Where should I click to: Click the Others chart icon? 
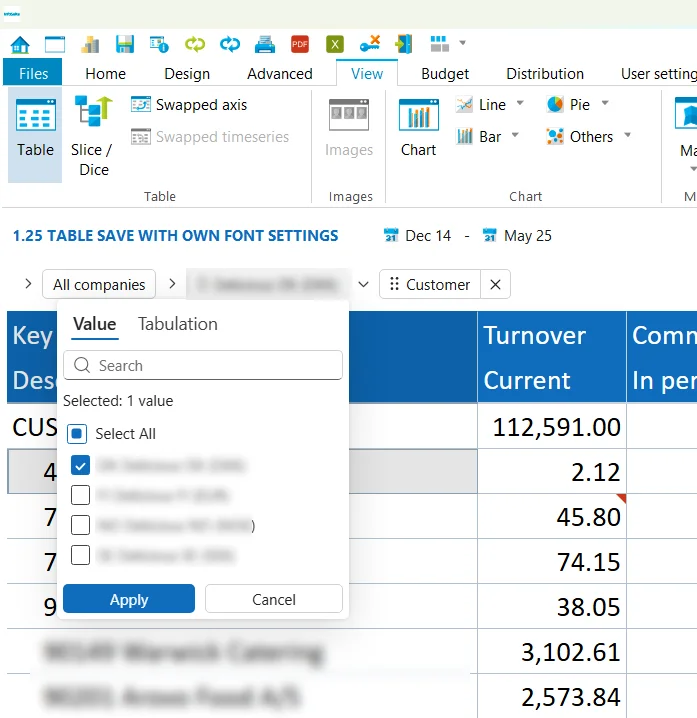coord(555,136)
